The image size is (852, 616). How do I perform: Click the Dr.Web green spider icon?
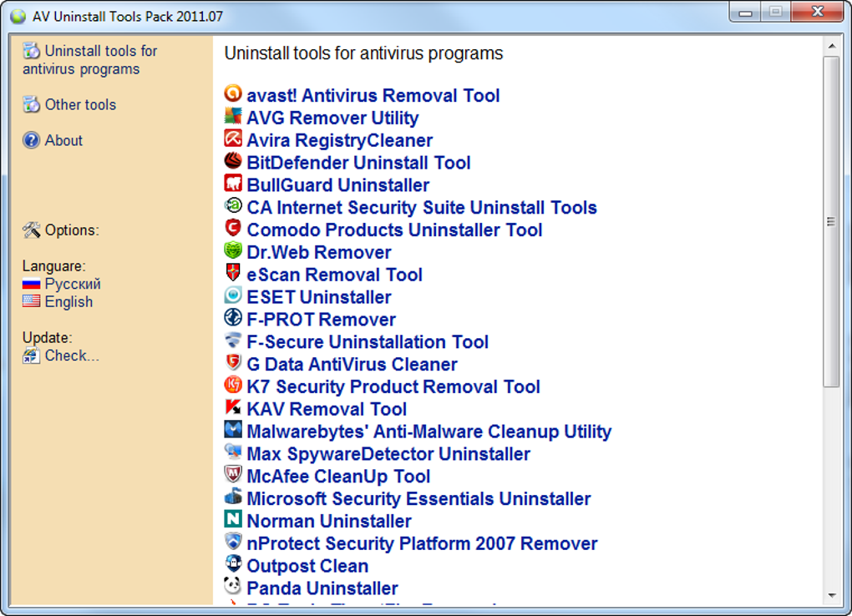(233, 250)
